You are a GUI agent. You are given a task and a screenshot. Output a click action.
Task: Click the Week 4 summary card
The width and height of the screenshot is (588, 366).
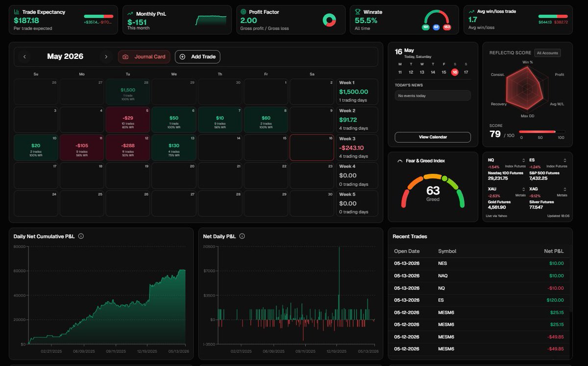pos(357,176)
